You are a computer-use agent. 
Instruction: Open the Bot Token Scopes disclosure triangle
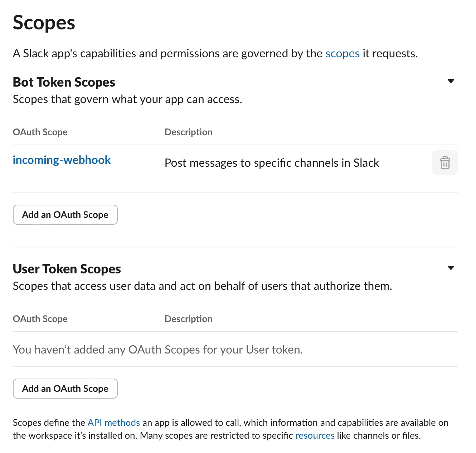tap(451, 81)
